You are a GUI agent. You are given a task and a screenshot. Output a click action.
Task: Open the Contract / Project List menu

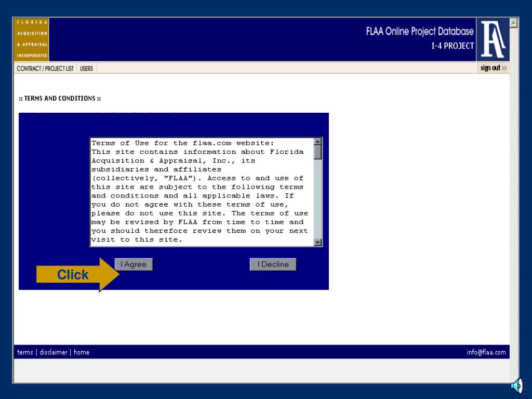45,69
